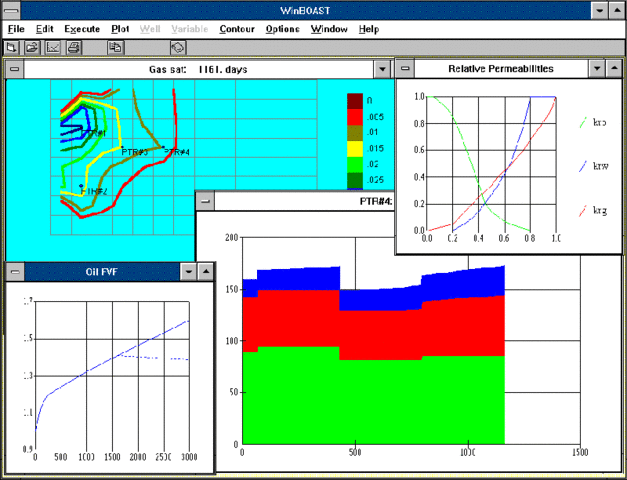Select the olive .01 legend swatch
This screenshot has width=627, height=480.
pos(355,133)
